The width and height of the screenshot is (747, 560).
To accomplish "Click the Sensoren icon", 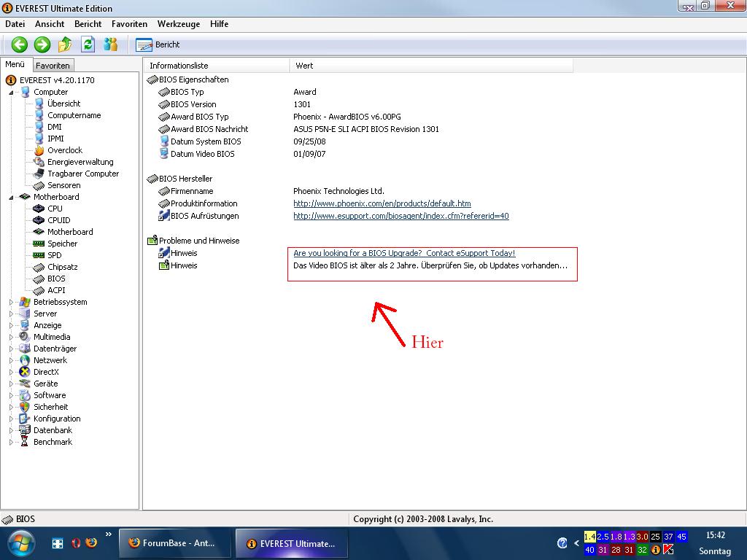I will pyautogui.click(x=39, y=185).
